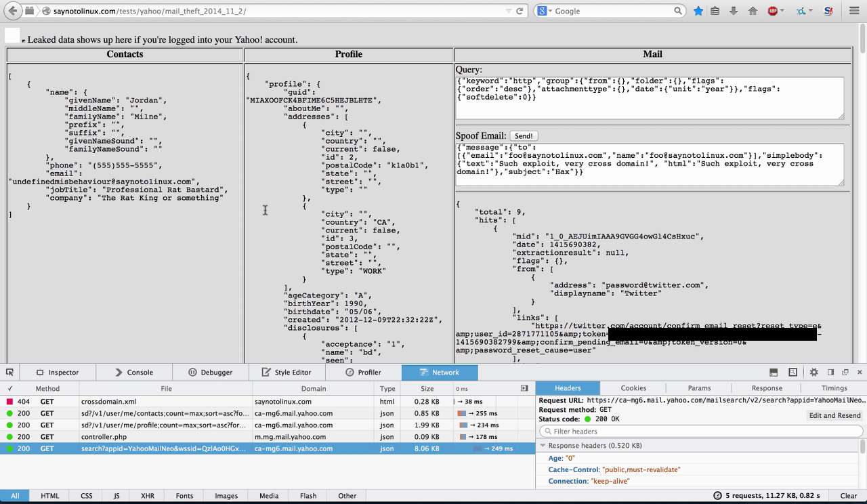Screen dimensions: 867x504
Task: Switch to the Console tab
Action: pos(134,372)
